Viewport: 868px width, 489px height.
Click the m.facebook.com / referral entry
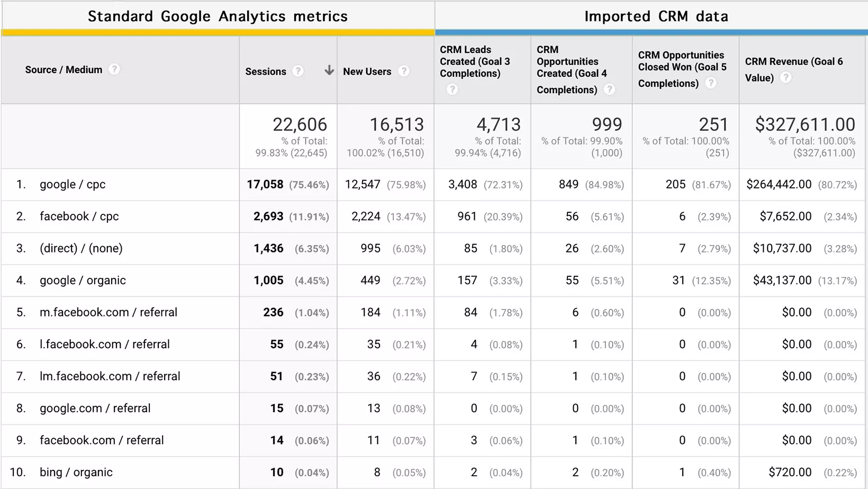[108, 312]
